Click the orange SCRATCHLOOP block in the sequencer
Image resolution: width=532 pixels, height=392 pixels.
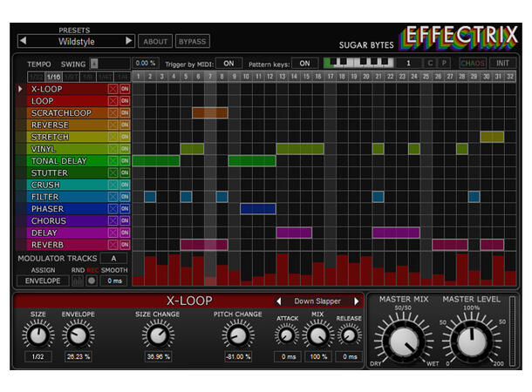(x=210, y=113)
